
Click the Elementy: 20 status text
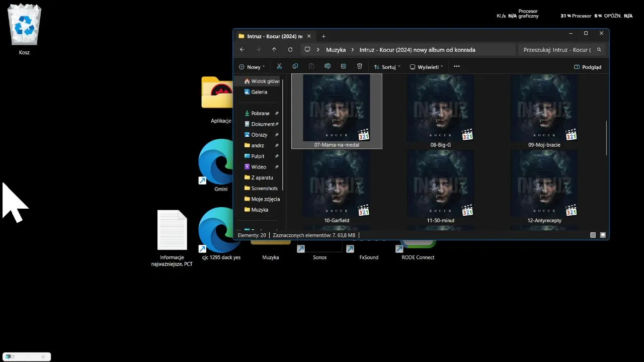(x=252, y=235)
